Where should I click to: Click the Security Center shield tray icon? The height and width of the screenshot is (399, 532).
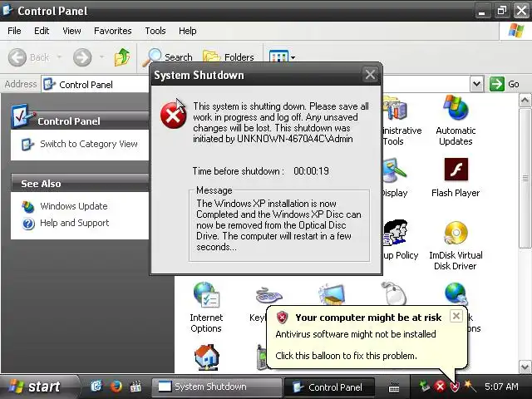coord(455,386)
